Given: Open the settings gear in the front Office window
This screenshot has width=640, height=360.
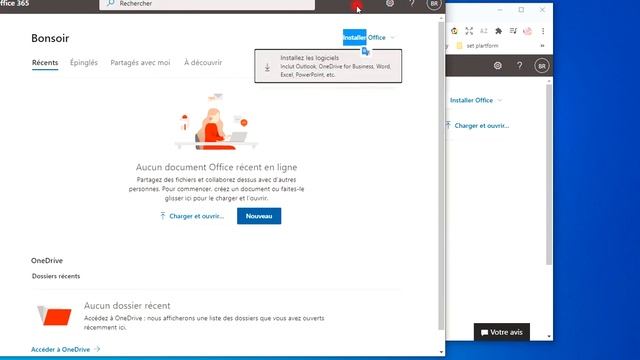Looking at the screenshot, I should point(390,3).
